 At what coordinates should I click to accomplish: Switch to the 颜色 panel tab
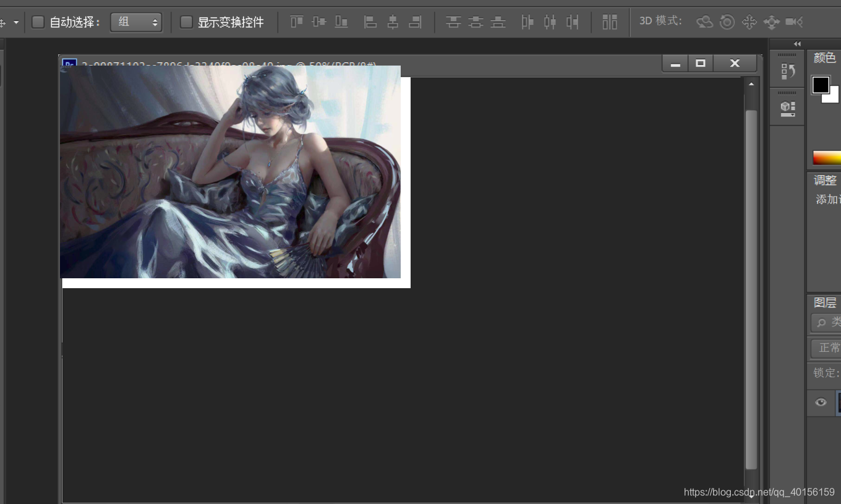pyautogui.click(x=825, y=58)
